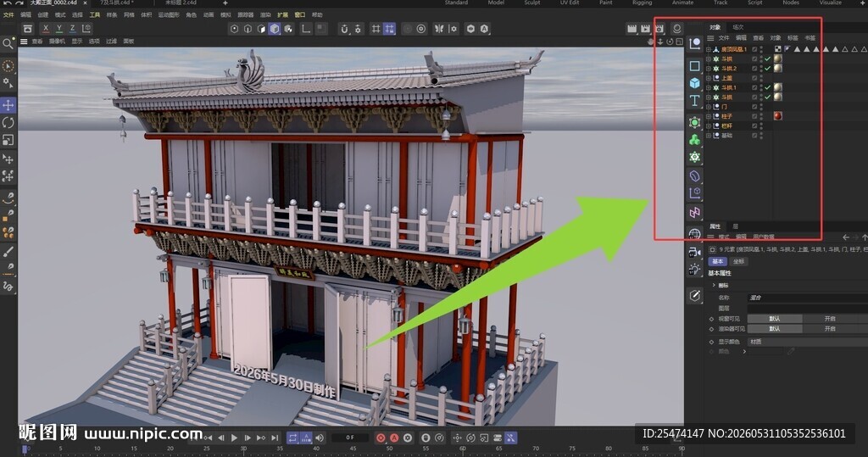
Task: Click the redo arrow icon
Action: click(19, 3)
